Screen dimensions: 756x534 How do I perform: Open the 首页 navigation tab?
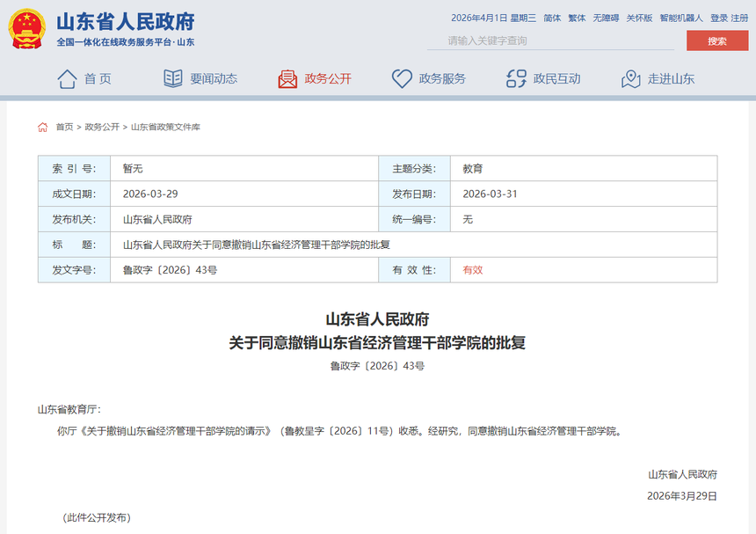pyautogui.click(x=98, y=78)
